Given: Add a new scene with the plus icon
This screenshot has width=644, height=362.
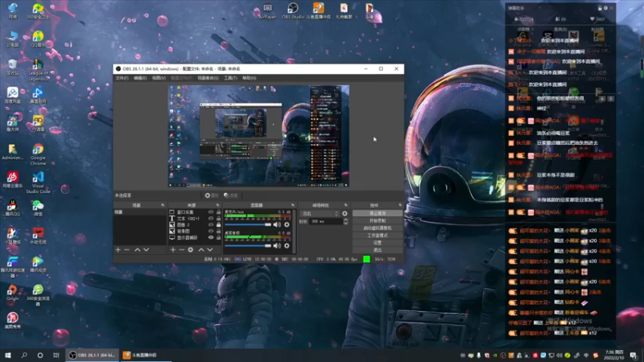Looking at the screenshot, I should click(x=118, y=249).
